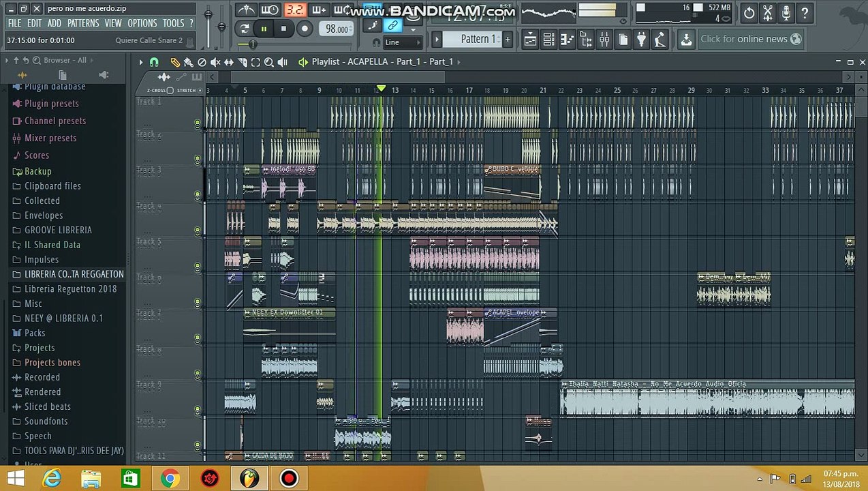
Task: Click the undo history circular arrow icon
Action: [749, 12]
